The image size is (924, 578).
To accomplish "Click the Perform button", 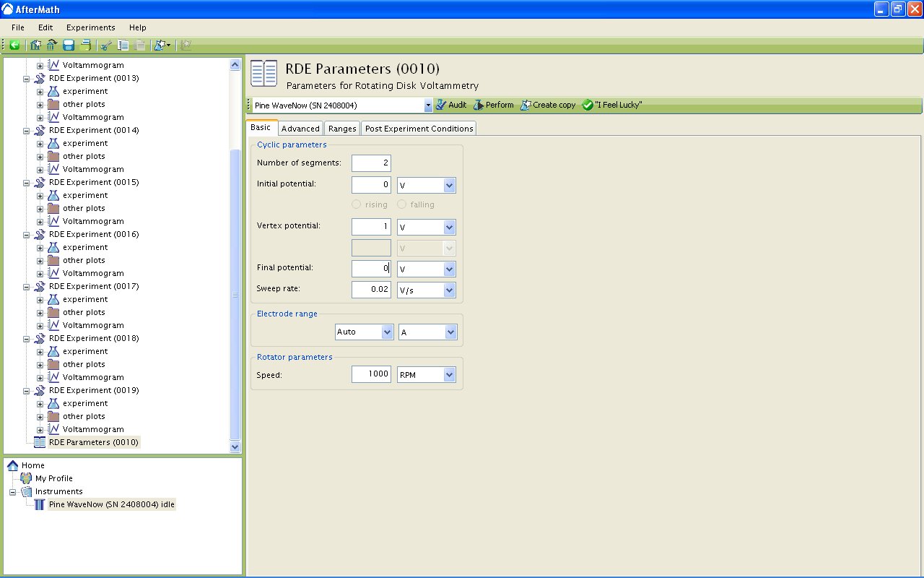I will pyautogui.click(x=493, y=105).
